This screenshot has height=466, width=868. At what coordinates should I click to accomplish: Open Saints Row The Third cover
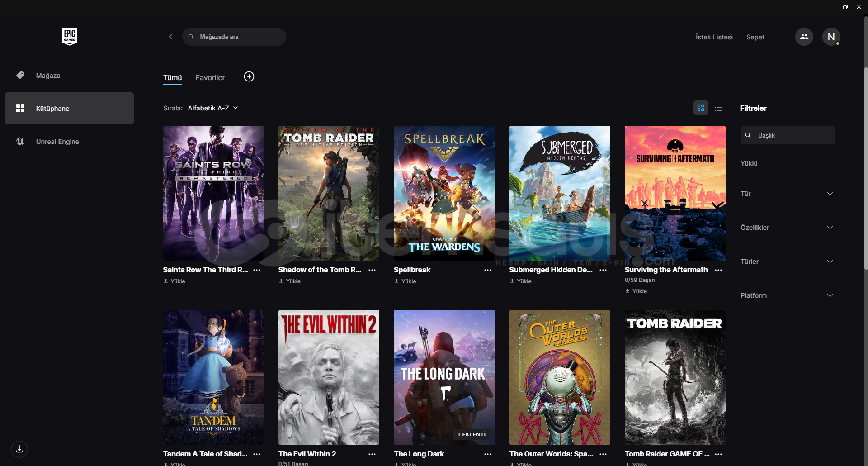[x=213, y=193]
